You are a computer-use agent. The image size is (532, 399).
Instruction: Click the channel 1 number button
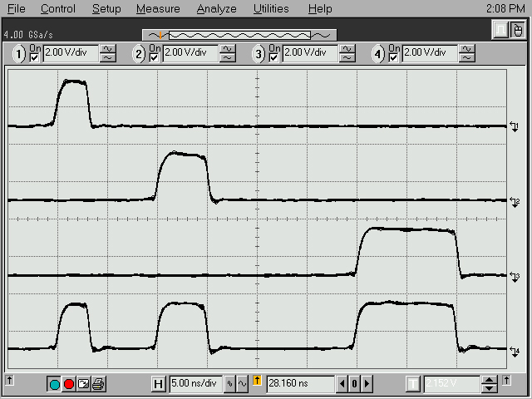[18, 54]
